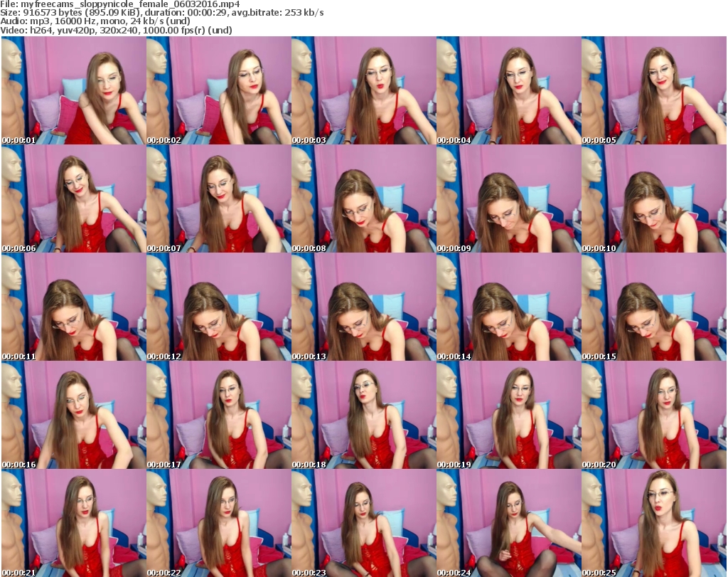Click the 'Video: h264, yuv420p' header line
Viewport: 728px width, 577px height.
click(116, 30)
